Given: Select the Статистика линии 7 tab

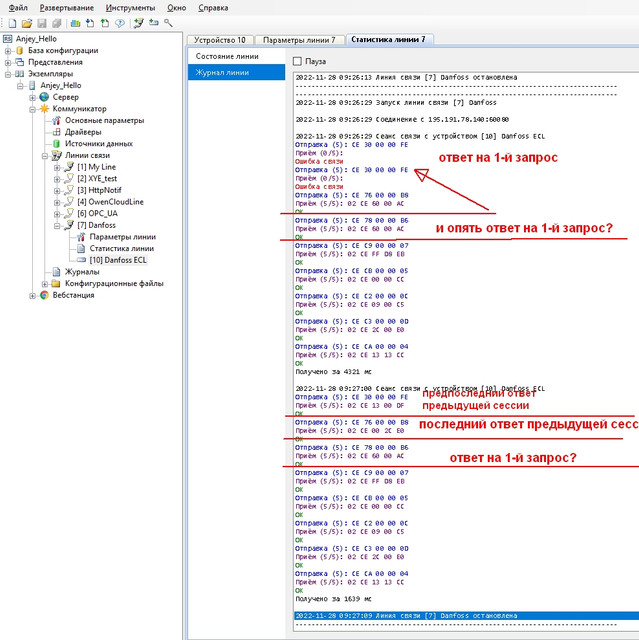Looking at the screenshot, I should (x=388, y=39).
